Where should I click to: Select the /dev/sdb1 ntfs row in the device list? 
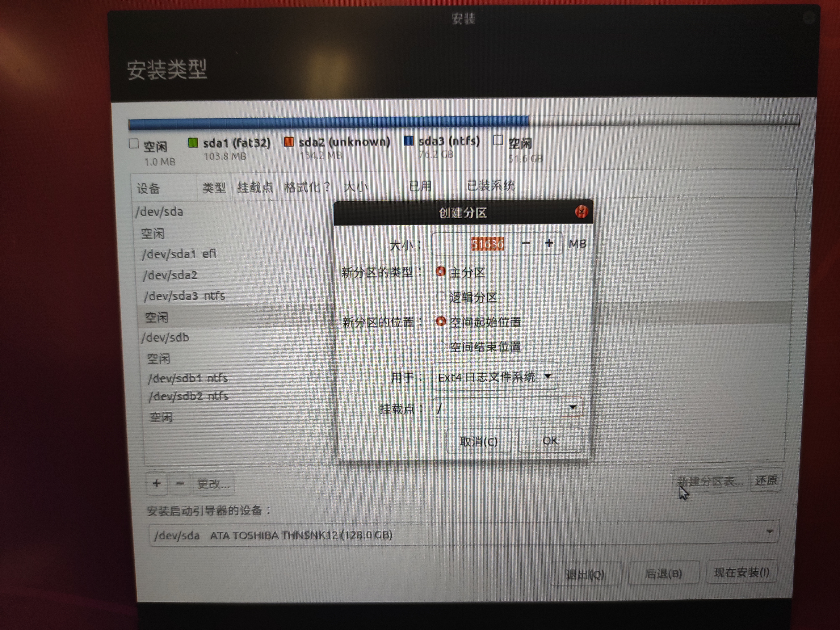(x=188, y=378)
